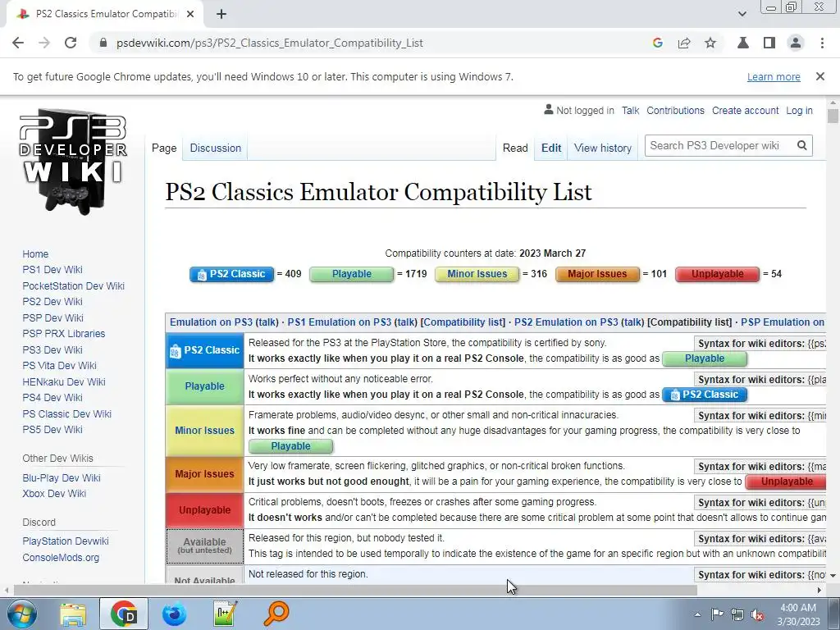Open PocketStation Dev Wiki link
This screenshot has width=840, height=630.
click(x=73, y=285)
